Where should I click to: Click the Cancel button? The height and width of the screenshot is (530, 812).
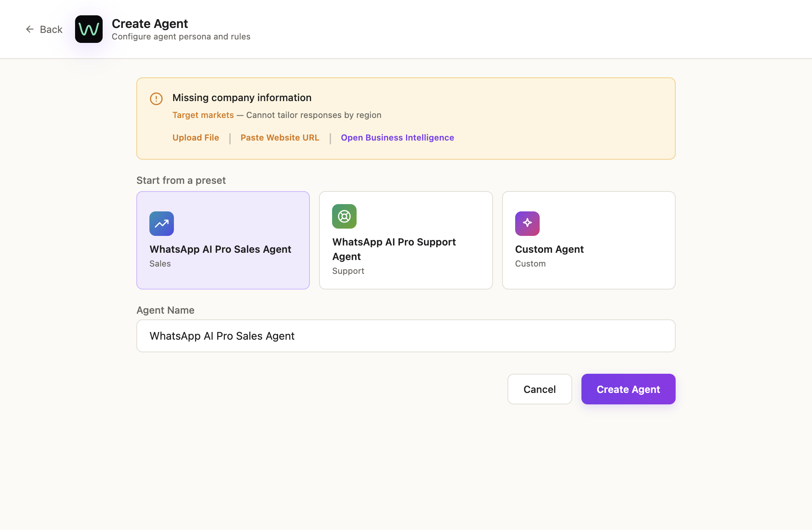pyautogui.click(x=540, y=389)
